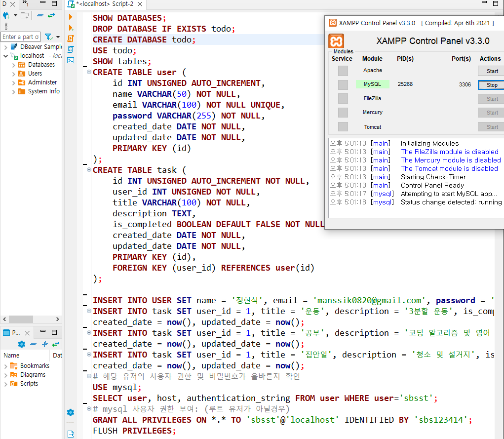Expand the DBeaver Sample tree node
The height and width of the screenshot is (439, 504).
tap(5, 47)
